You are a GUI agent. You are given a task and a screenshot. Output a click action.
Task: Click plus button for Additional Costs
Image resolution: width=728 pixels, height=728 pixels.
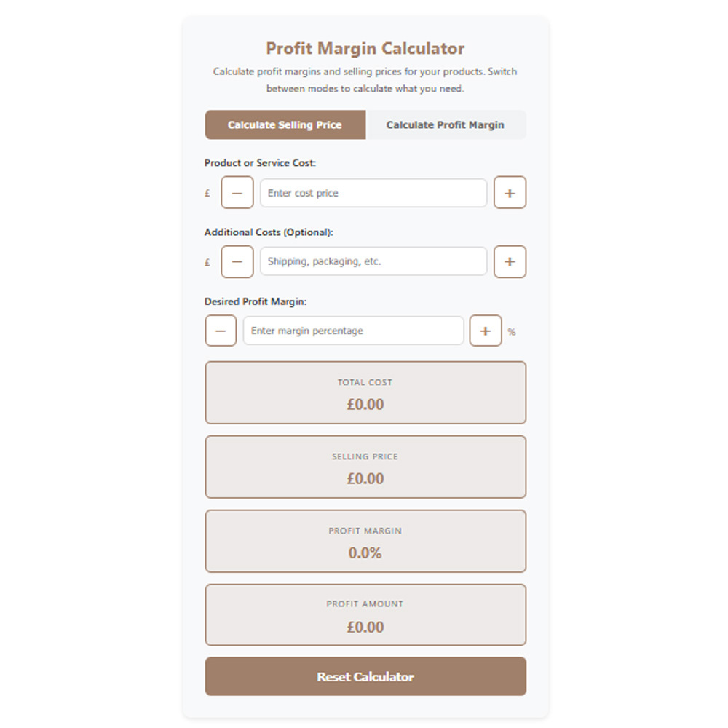click(510, 261)
